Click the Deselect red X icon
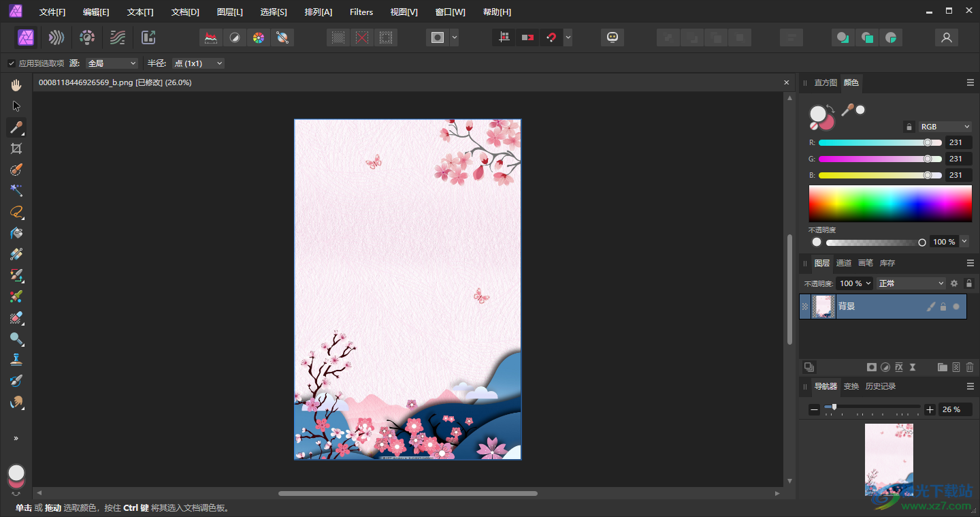The image size is (980, 517). (x=362, y=37)
